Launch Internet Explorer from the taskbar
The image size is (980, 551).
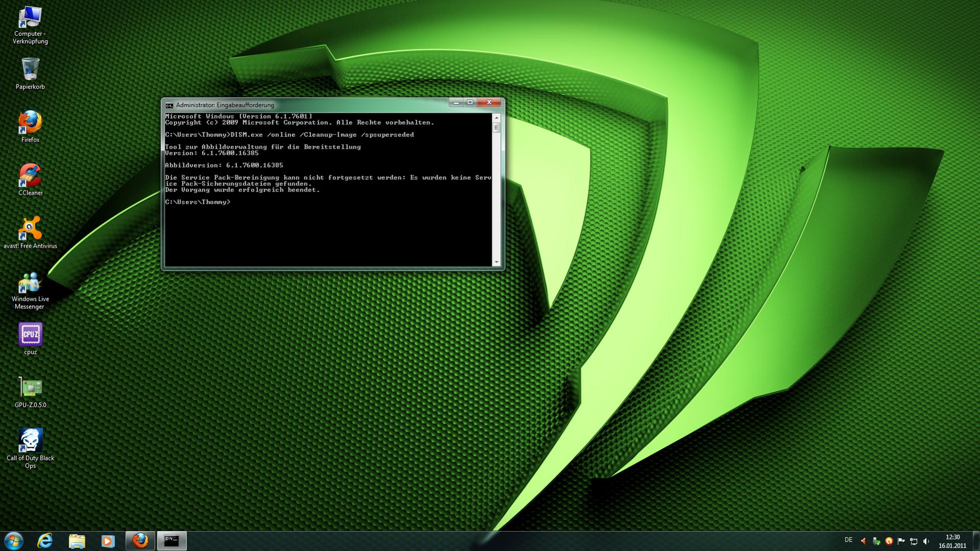tap(45, 541)
